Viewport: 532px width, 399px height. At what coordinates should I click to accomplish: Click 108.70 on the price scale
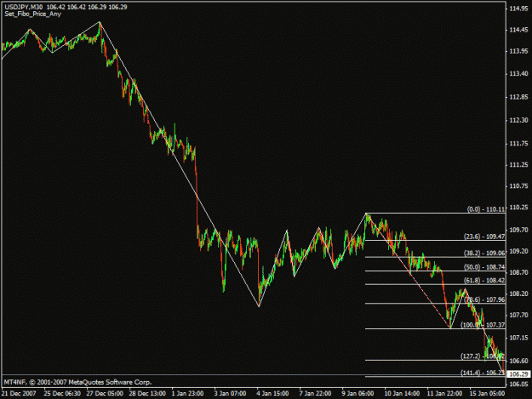[x=518, y=272]
